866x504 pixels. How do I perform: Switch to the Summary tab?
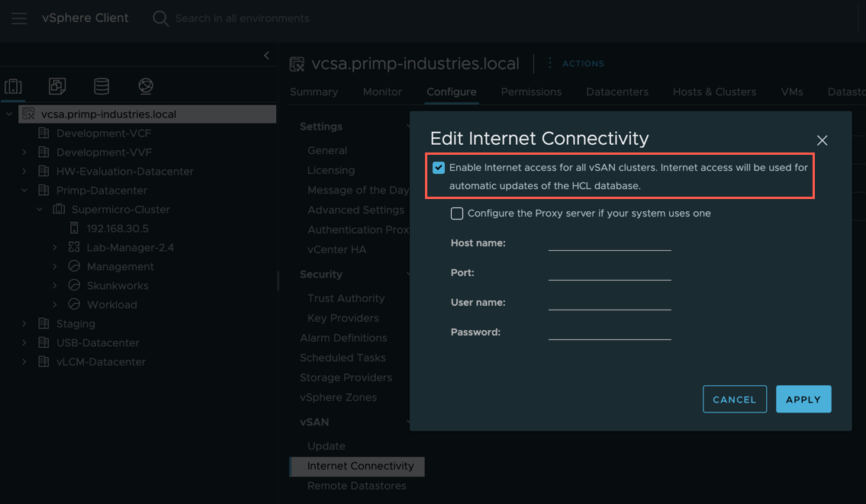314,91
